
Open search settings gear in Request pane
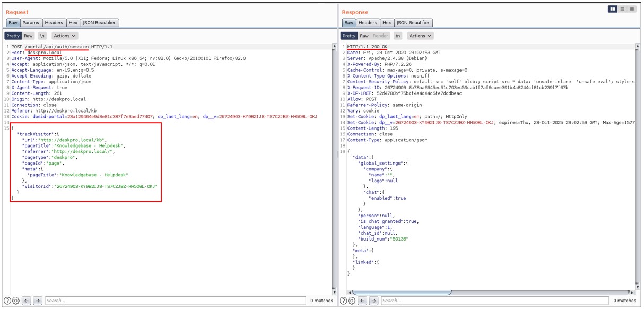coord(15,301)
